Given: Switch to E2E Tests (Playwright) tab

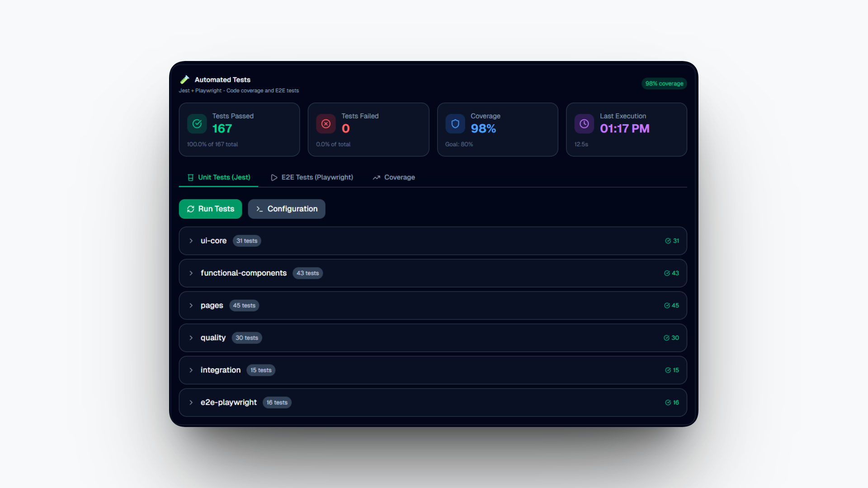Looking at the screenshot, I should tap(312, 177).
